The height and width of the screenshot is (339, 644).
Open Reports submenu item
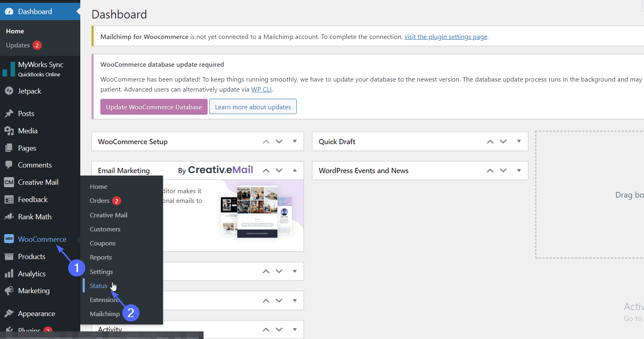pos(101,257)
